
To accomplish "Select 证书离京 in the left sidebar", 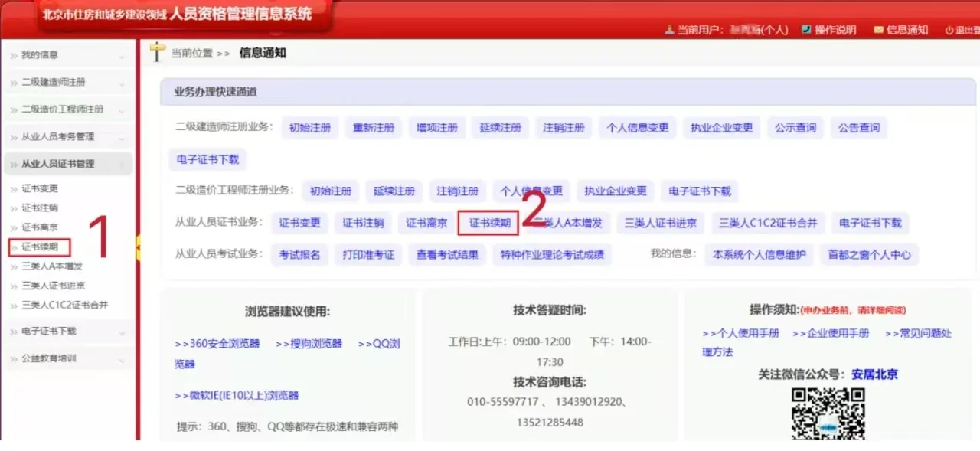I will point(38,227).
